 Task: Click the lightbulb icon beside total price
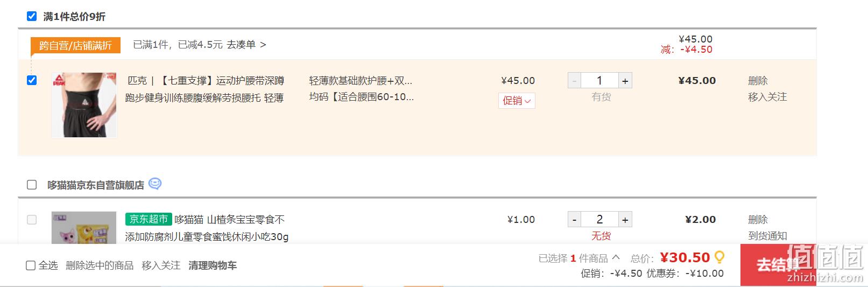(x=719, y=257)
